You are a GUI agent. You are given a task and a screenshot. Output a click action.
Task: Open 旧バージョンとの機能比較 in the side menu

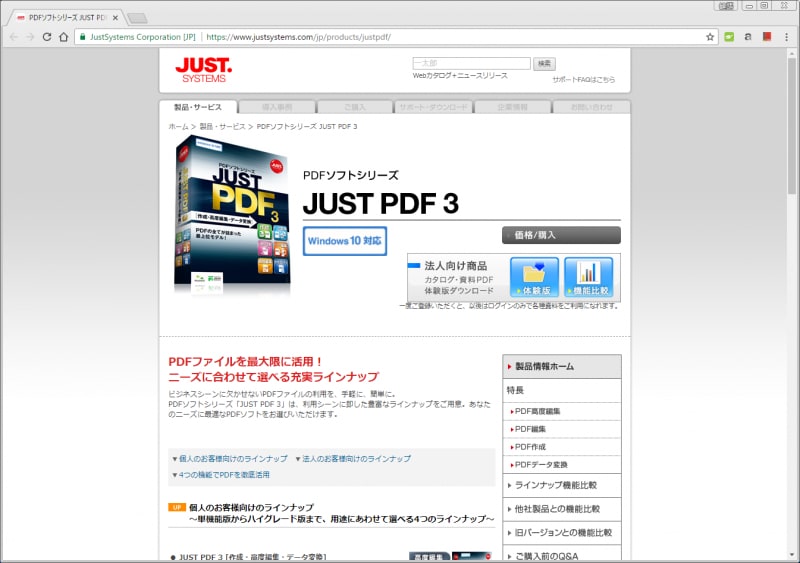pos(562,533)
